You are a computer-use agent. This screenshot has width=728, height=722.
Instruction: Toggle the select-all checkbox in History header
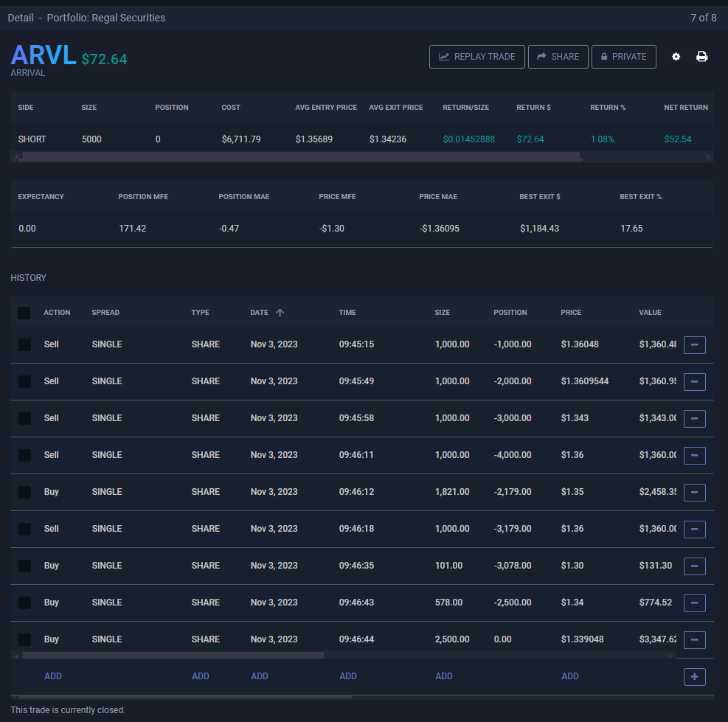tap(24, 313)
